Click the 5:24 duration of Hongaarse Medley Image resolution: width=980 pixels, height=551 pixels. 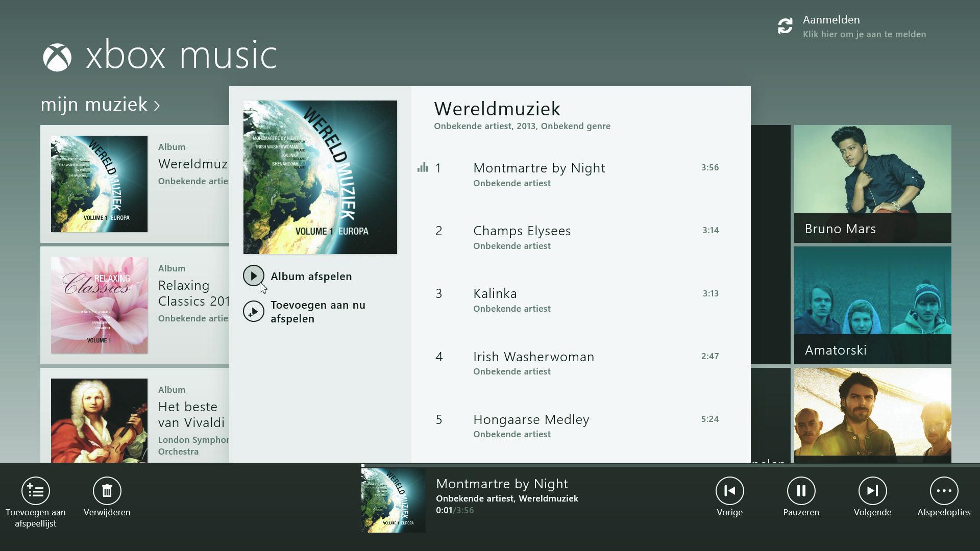pyautogui.click(x=710, y=419)
